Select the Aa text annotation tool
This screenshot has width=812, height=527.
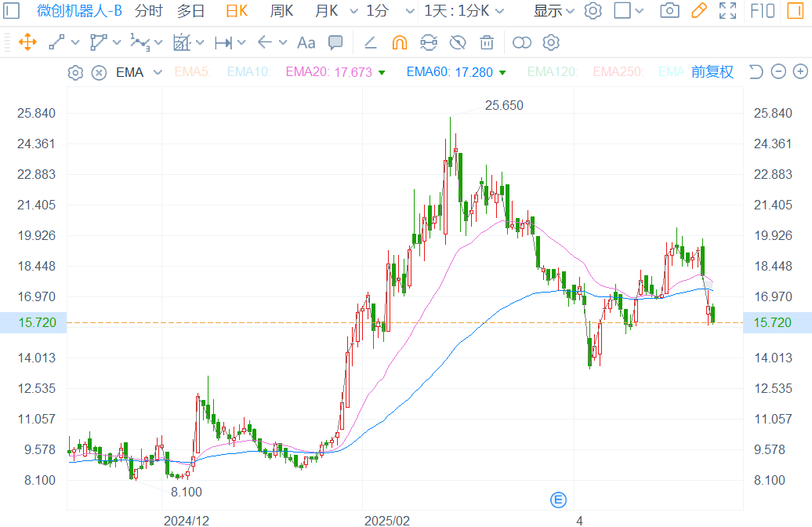point(306,42)
